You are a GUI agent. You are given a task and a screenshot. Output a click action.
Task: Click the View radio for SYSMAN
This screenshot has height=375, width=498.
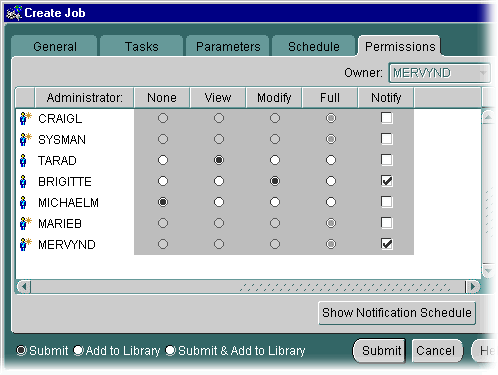coord(219,139)
